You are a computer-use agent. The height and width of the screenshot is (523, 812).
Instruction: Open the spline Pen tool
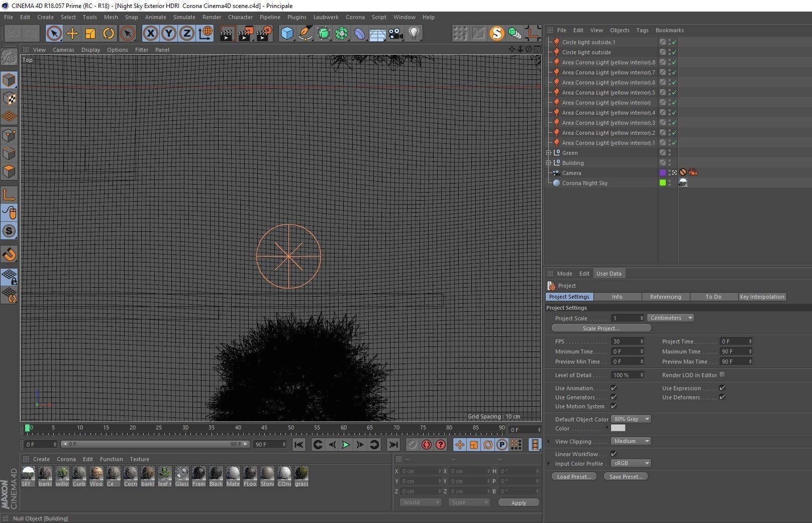tap(305, 34)
